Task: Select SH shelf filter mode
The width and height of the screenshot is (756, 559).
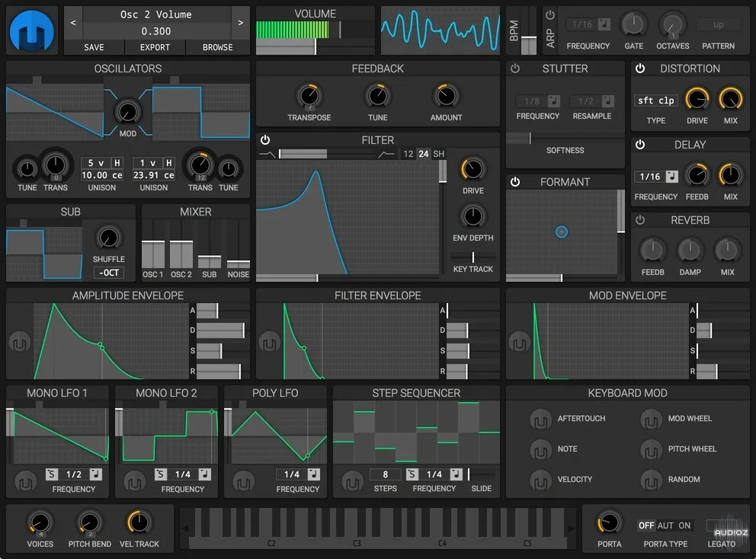Action: click(x=438, y=154)
